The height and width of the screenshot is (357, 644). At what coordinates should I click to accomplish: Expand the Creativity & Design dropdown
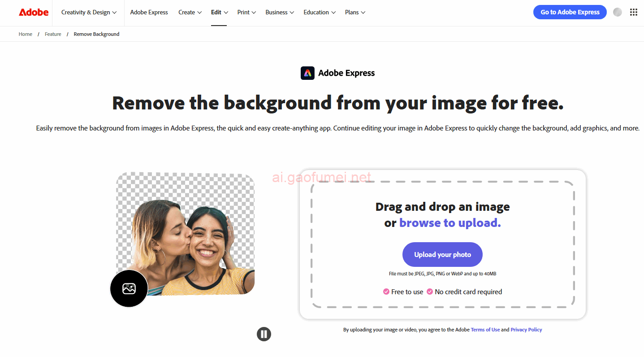point(89,13)
